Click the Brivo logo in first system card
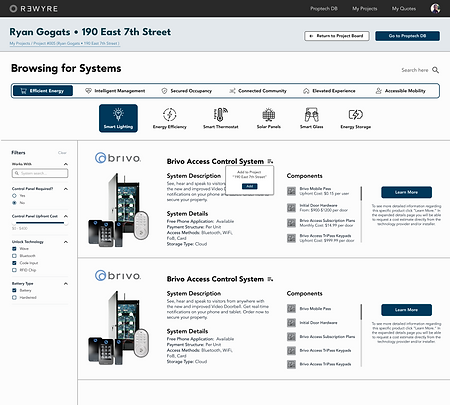Image resolution: width=450 pixels, height=405 pixels. (118, 158)
